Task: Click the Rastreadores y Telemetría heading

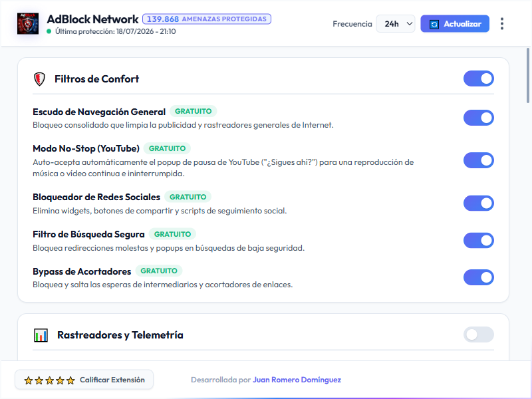Action: coord(120,335)
